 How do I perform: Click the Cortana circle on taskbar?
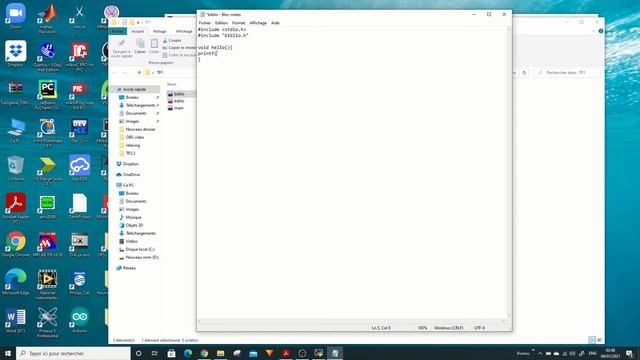[138, 353]
